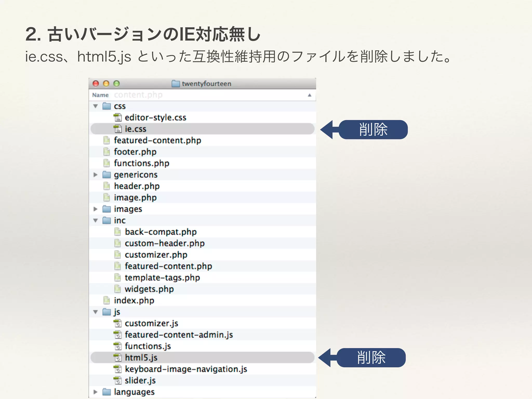Click the keyboard-image-navigation.js file icon

pyautogui.click(x=118, y=369)
